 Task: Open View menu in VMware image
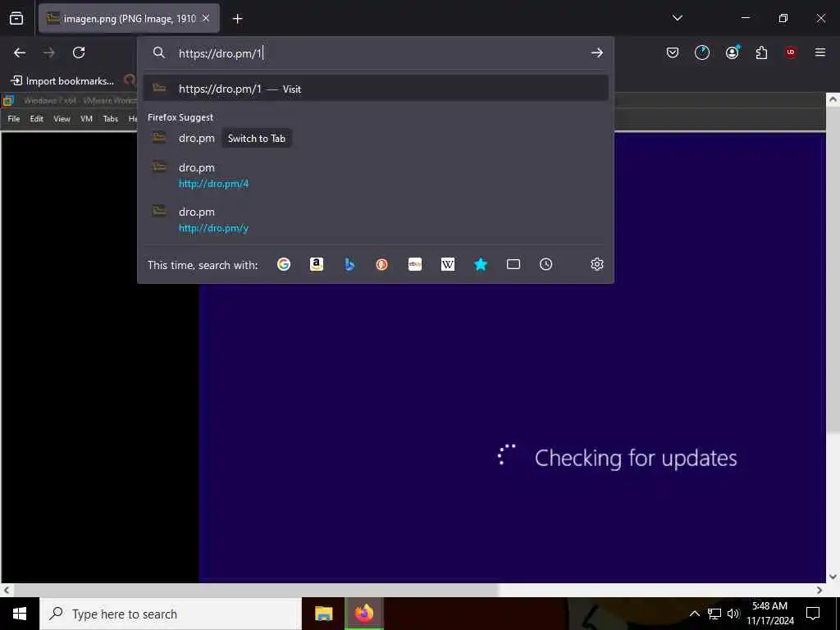[x=62, y=118]
